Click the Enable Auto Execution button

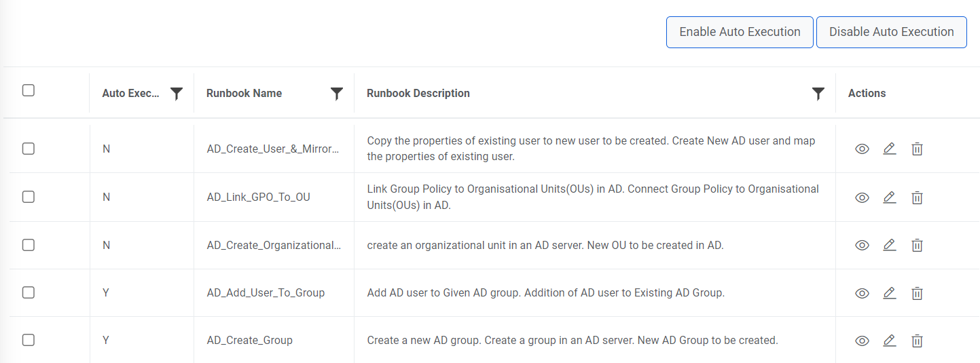[x=740, y=32]
